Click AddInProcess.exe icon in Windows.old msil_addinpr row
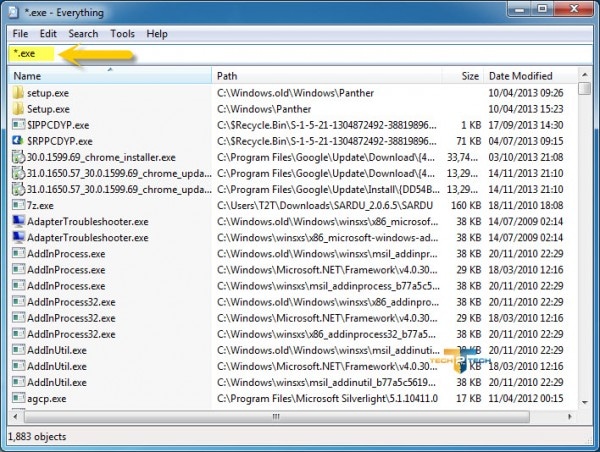 pos(18,253)
